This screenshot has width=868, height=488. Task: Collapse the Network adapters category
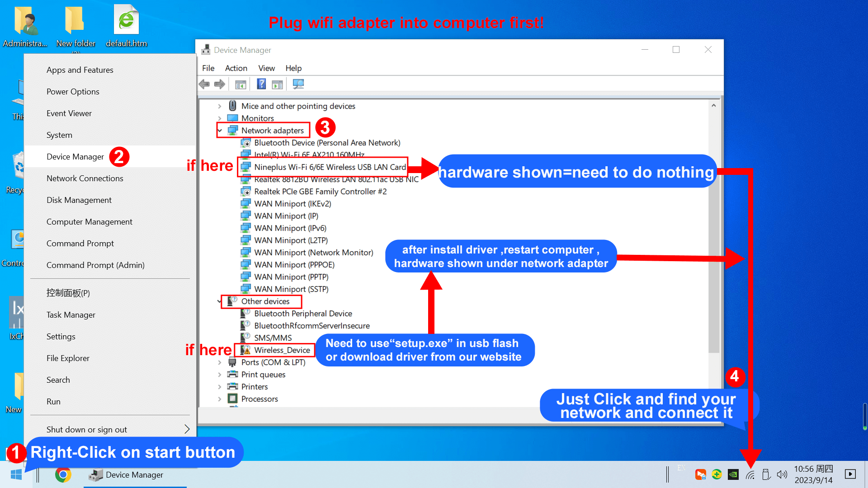pos(220,131)
